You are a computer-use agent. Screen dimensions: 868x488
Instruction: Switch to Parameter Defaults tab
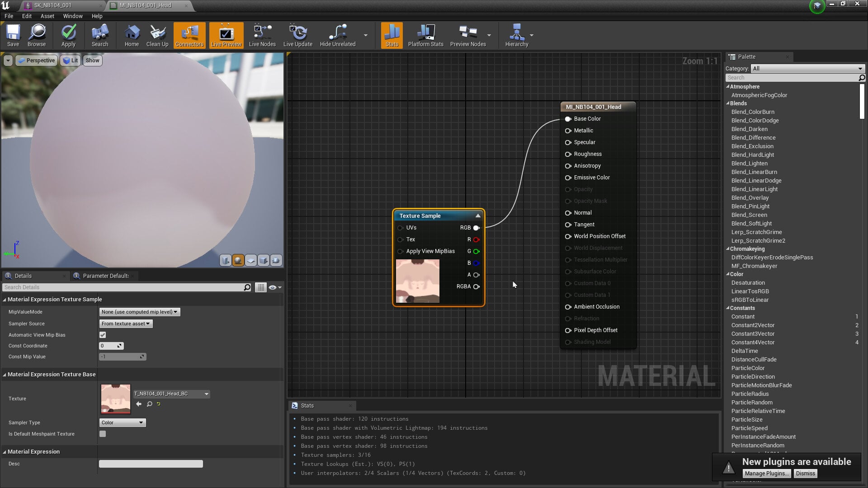105,276
